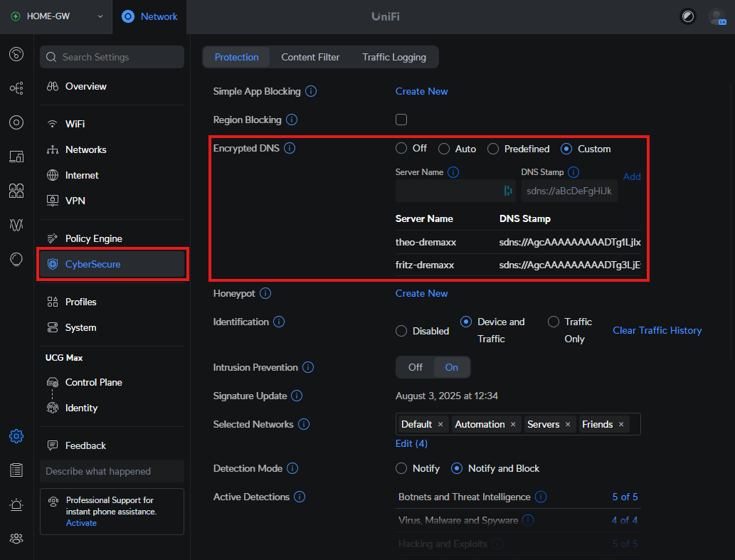Screen dimensions: 735x560
Task: Click Edit (4) selected networks
Action: [411, 443]
